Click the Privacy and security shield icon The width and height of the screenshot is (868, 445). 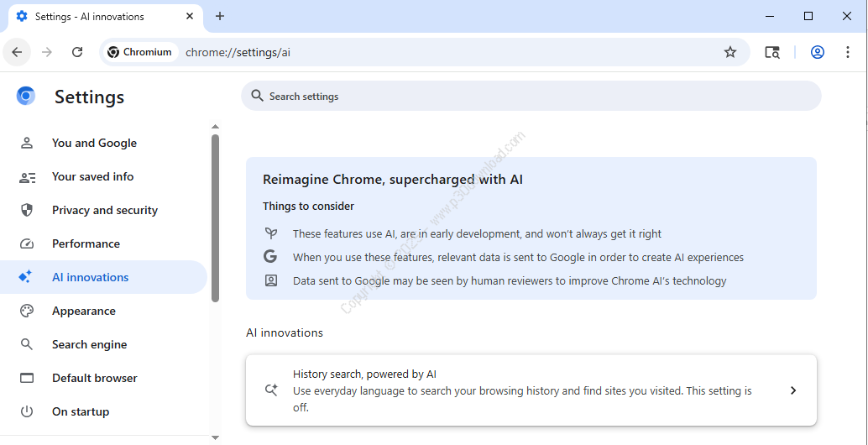coord(27,210)
